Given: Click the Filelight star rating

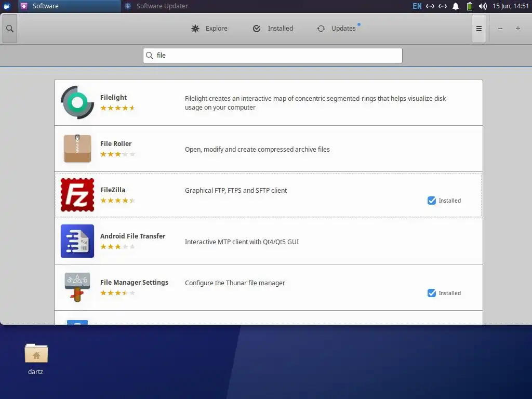Looking at the screenshot, I should coord(118,108).
